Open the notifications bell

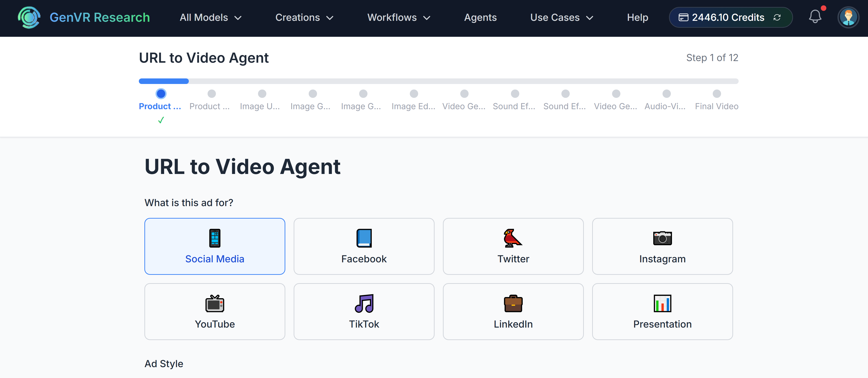click(x=815, y=17)
